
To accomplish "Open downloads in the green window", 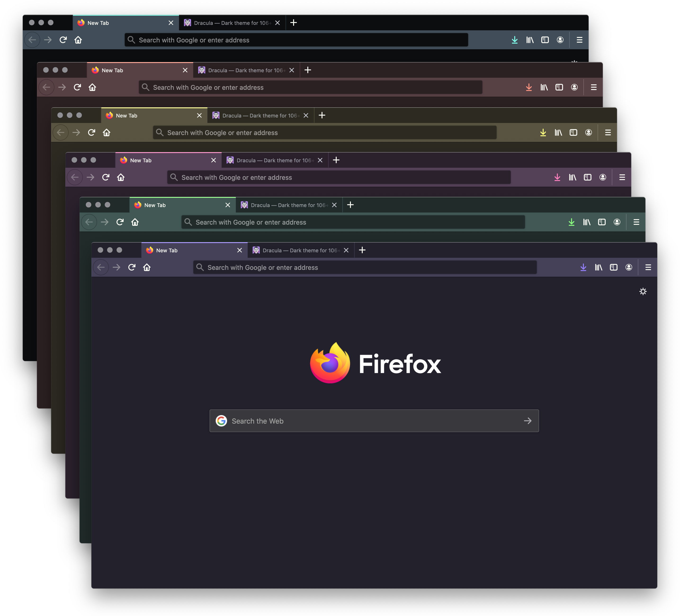I will (x=571, y=222).
